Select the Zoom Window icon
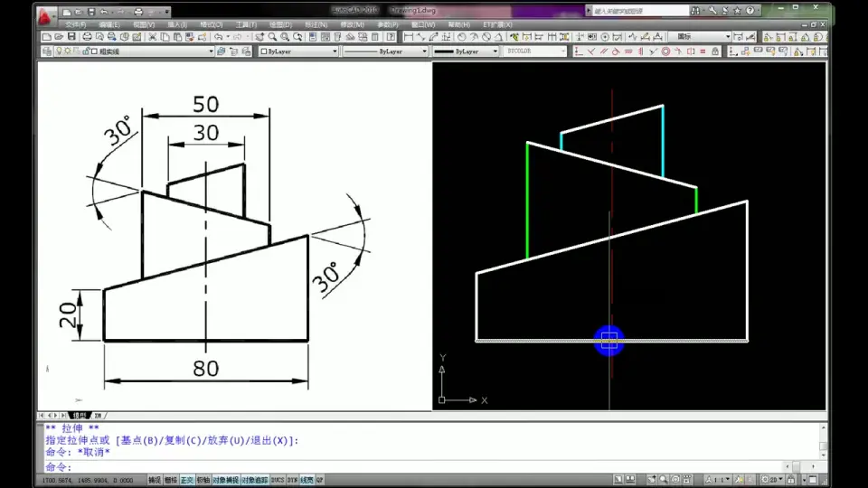The height and width of the screenshot is (488, 868). pyautogui.click(x=285, y=37)
